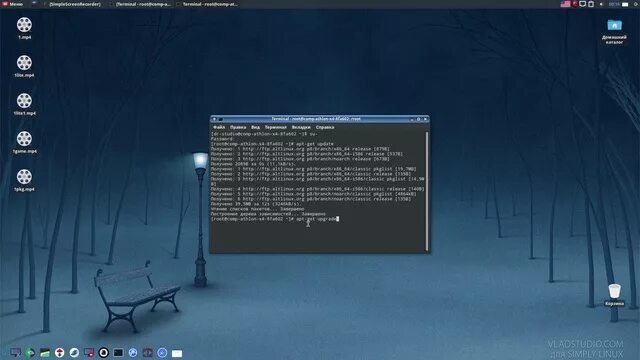Click the blue globe dock icon

tap(133, 352)
